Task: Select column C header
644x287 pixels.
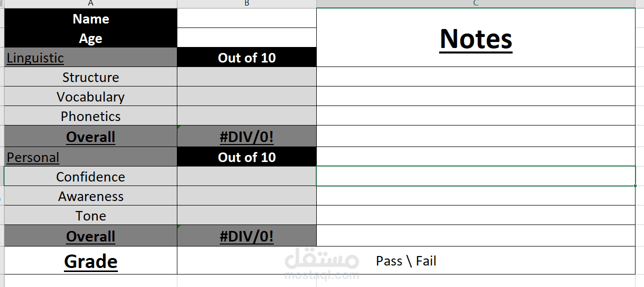Action: point(476,3)
